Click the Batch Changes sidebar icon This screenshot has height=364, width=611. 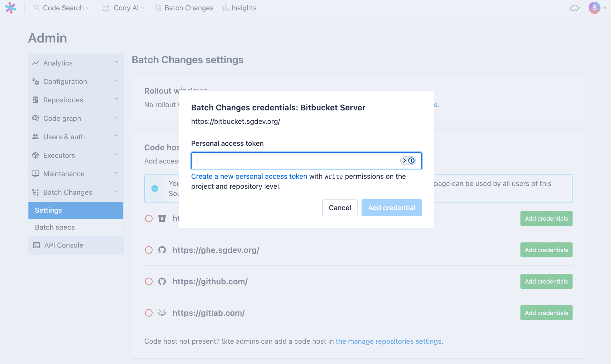[x=36, y=192]
